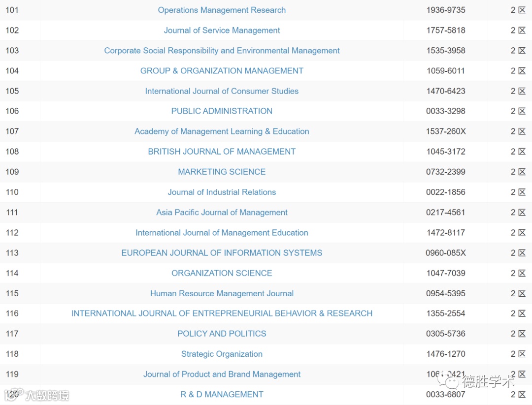Click 2区 rank in MARKETING SCIENCE row

coord(518,172)
